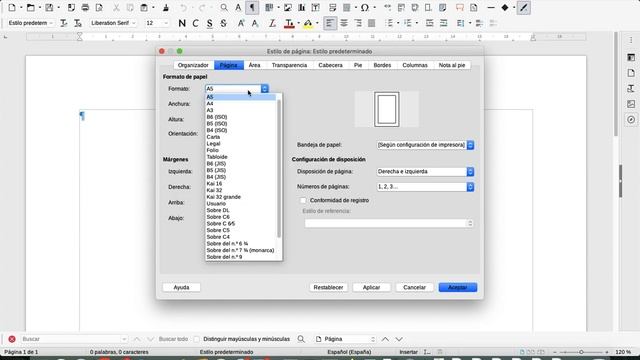
Task: Open the Formato paper size dropdown arrow
Action: (x=264, y=89)
